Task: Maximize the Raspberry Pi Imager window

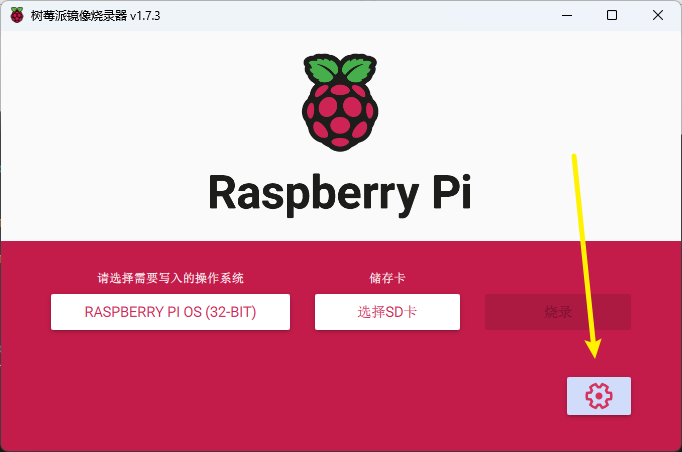Action: 612,15
